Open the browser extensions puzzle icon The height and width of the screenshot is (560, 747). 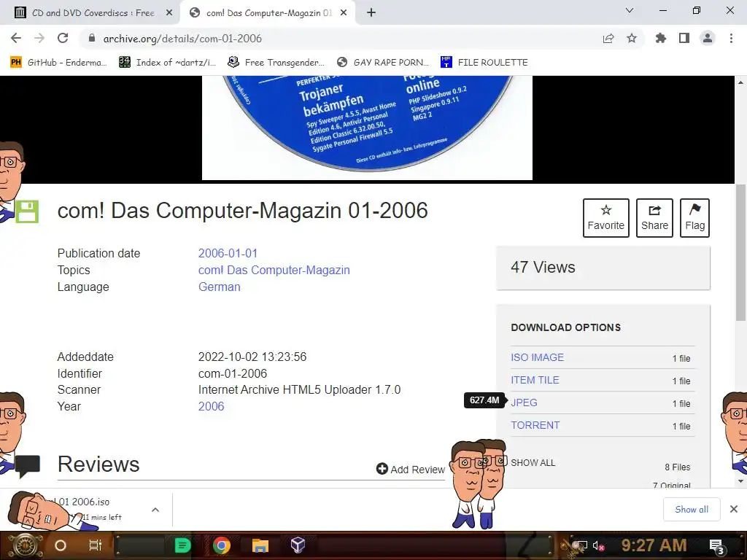click(660, 38)
